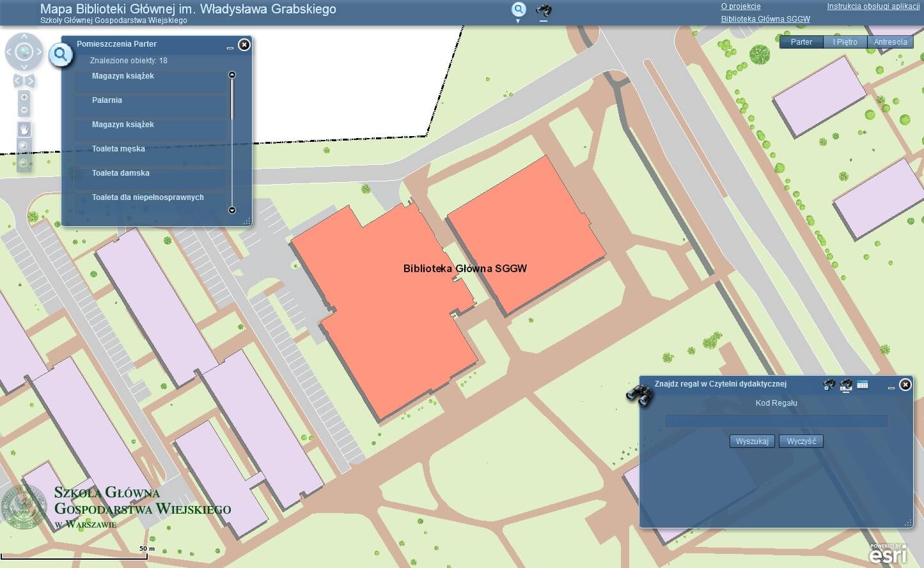Pan the map left with navigation arrow

[10, 52]
